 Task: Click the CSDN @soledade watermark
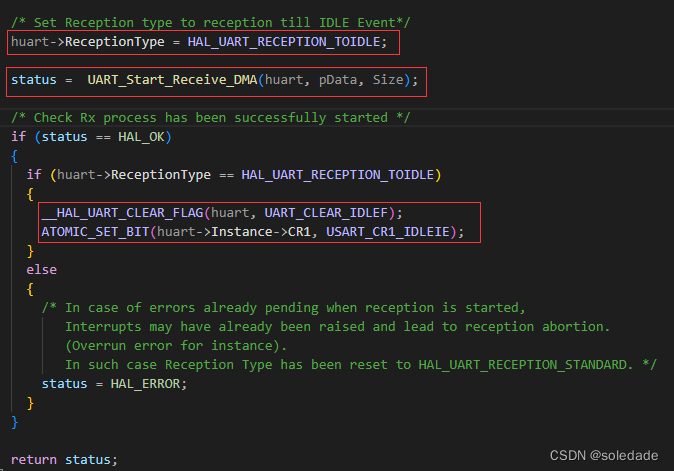tap(607, 456)
